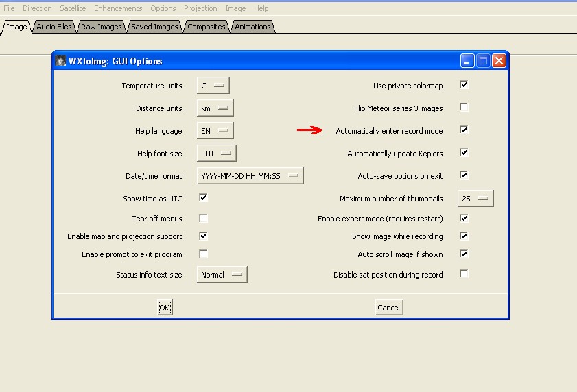
Task: Click the 'WXtoImg: GUI Options' title text
Action: click(x=115, y=61)
